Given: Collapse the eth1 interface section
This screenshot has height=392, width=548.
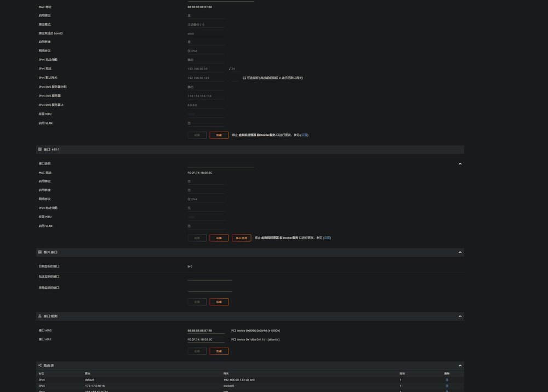Looking at the screenshot, I should 460,164.
